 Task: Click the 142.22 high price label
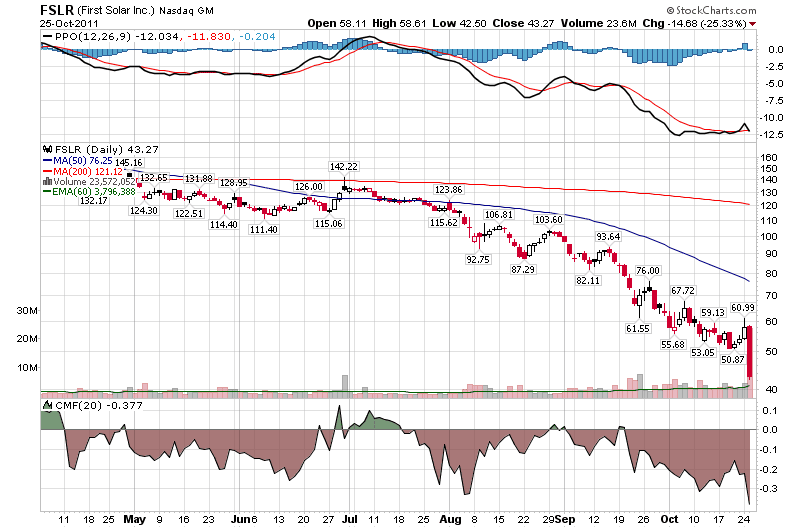pyautogui.click(x=344, y=167)
